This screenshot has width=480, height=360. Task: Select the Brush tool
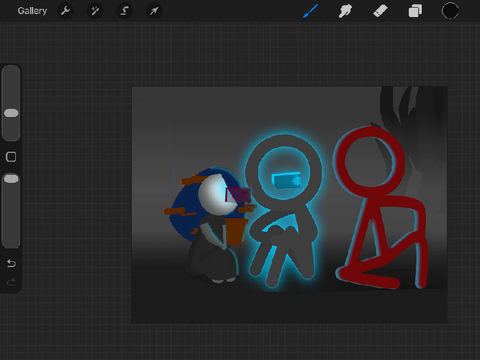(x=311, y=11)
